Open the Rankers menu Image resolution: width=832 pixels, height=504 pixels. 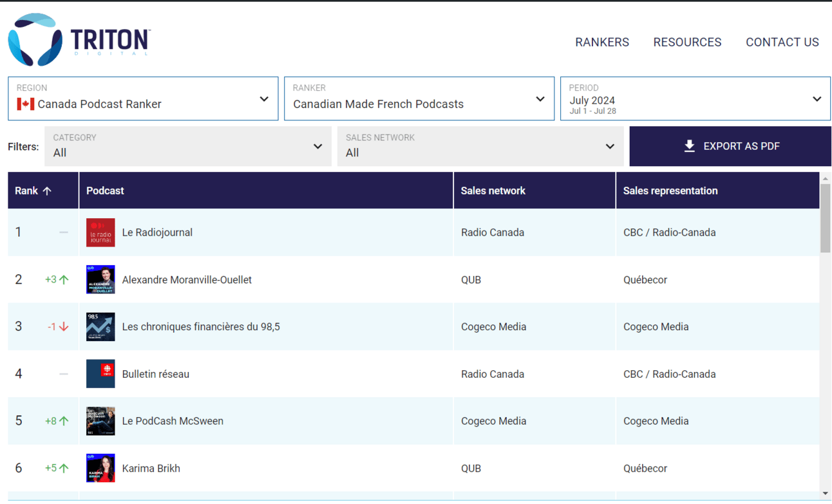[x=601, y=42]
